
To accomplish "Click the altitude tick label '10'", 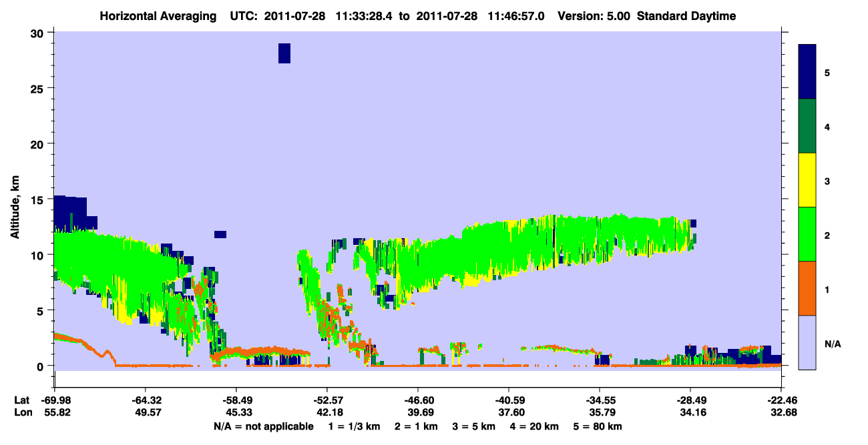I will (39, 255).
